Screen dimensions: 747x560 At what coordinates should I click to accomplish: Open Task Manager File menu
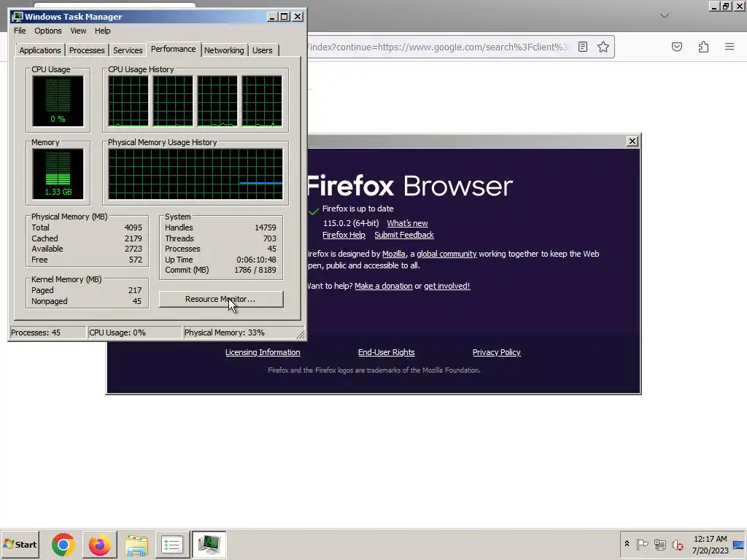[x=20, y=31]
